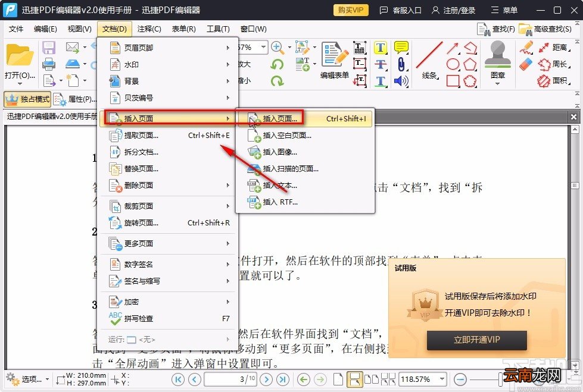The width and height of the screenshot is (583, 392).
Task: Select 旋转页面 menu entry
Action: (x=170, y=223)
